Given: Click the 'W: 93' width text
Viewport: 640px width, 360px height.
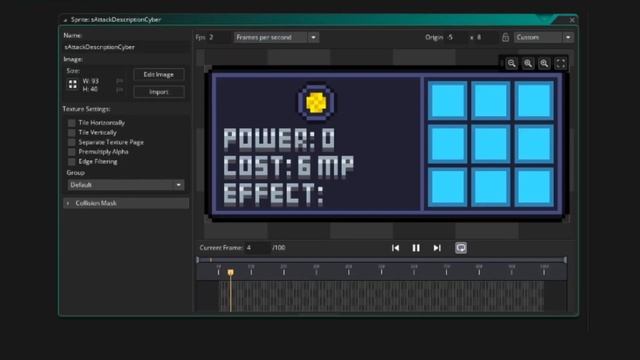Looking at the screenshot, I should (91, 81).
